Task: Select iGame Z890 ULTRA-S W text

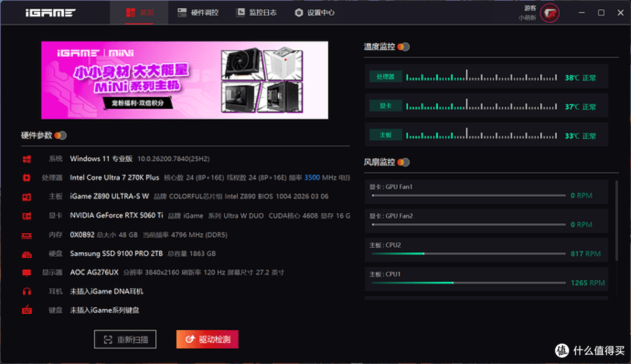Action: click(109, 196)
